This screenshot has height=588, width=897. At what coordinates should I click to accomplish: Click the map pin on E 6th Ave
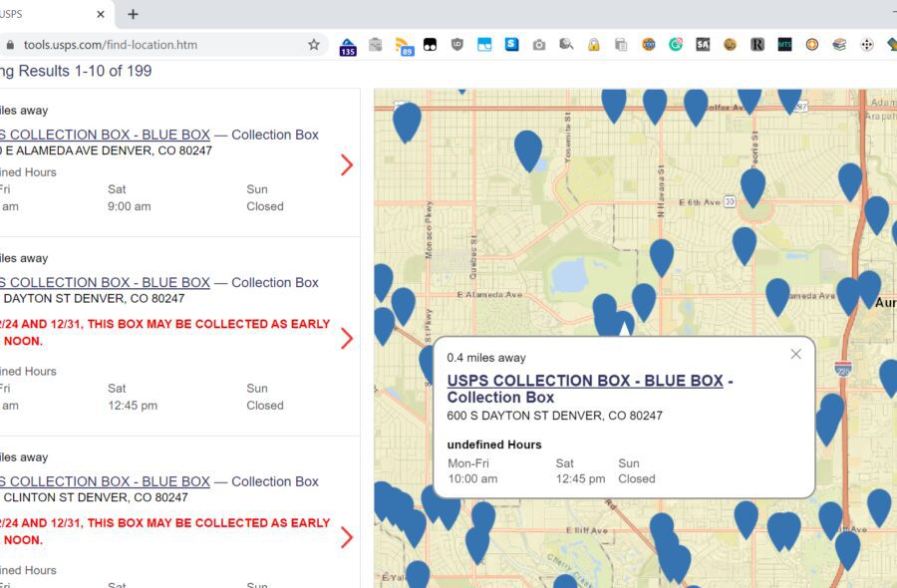point(752,185)
